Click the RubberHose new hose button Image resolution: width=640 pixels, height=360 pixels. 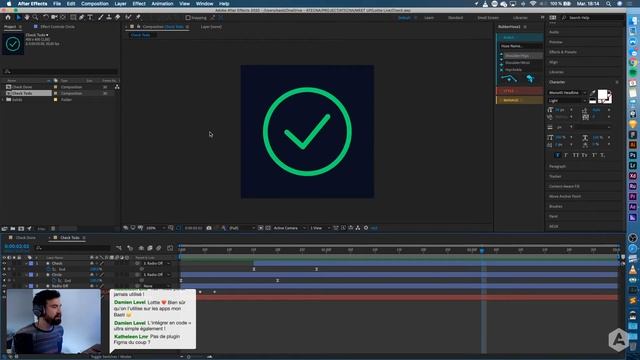pyautogui.click(x=509, y=79)
